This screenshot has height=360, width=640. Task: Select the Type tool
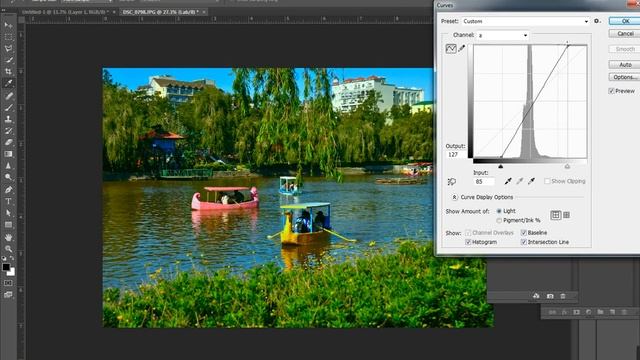[8, 201]
